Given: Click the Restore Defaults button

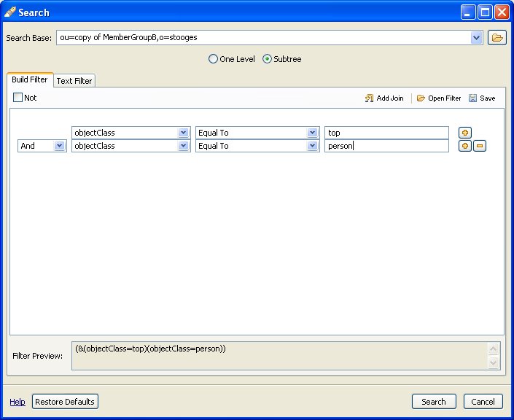Looking at the screenshot, I should (65, 402).
